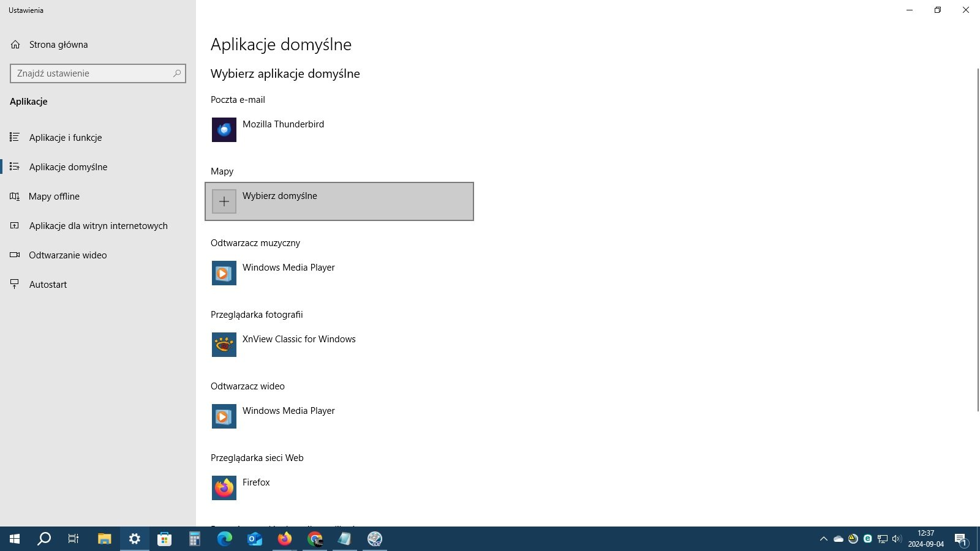Open Odtwarzanie wideo settings page
980x551 pixels.
click(x=67, y=255)
